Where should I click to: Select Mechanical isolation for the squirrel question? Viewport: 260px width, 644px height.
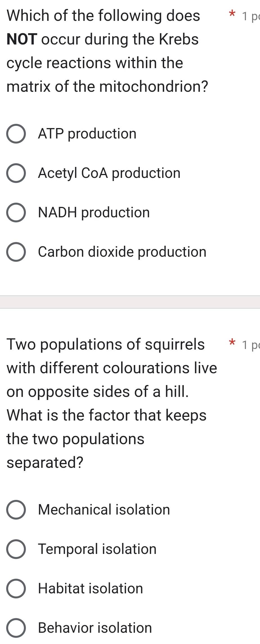tap(16, 510)
